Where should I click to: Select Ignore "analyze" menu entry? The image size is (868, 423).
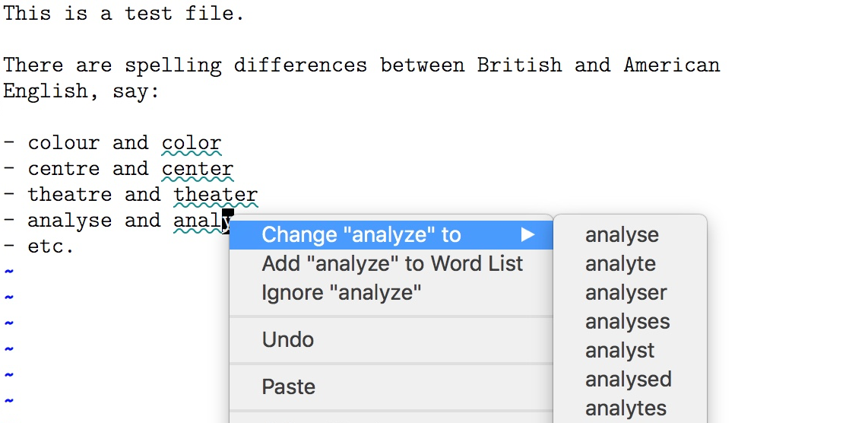point(341,293)
